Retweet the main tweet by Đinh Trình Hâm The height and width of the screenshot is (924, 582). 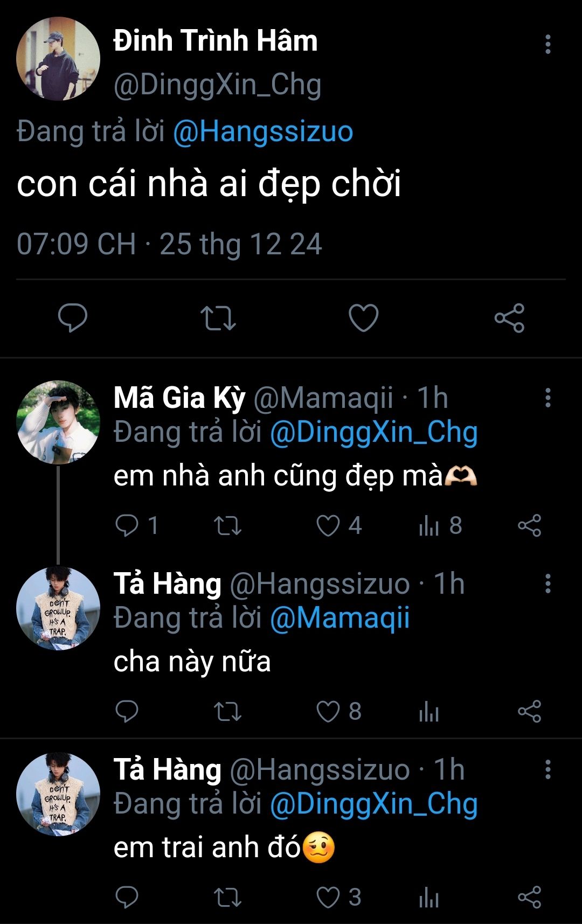[218, 317]
